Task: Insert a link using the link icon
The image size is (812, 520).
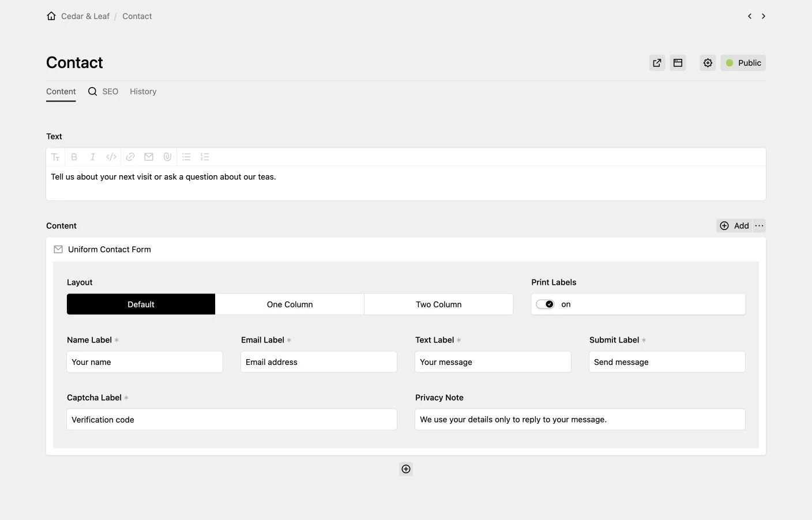Action: point(130,157)
